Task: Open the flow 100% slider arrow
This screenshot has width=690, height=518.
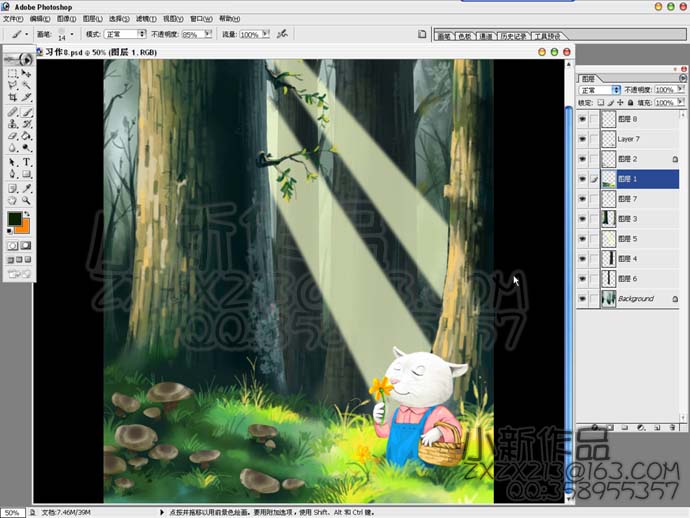Action: coord(266,34)
